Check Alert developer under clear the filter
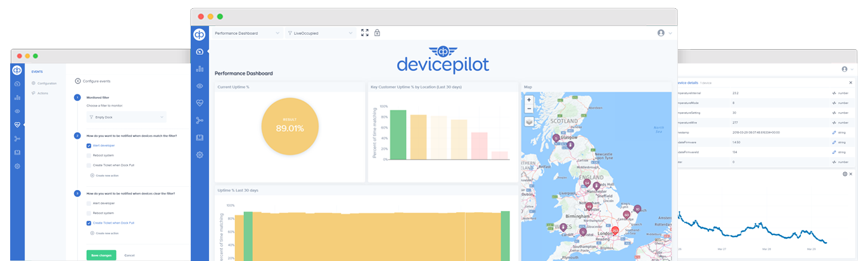 click(89, 203)
